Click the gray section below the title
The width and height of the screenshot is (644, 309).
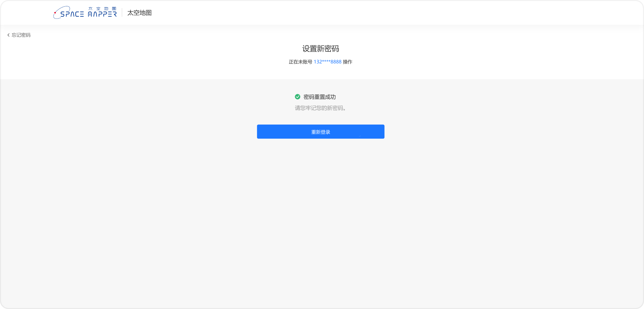click(x=322, y=209)
